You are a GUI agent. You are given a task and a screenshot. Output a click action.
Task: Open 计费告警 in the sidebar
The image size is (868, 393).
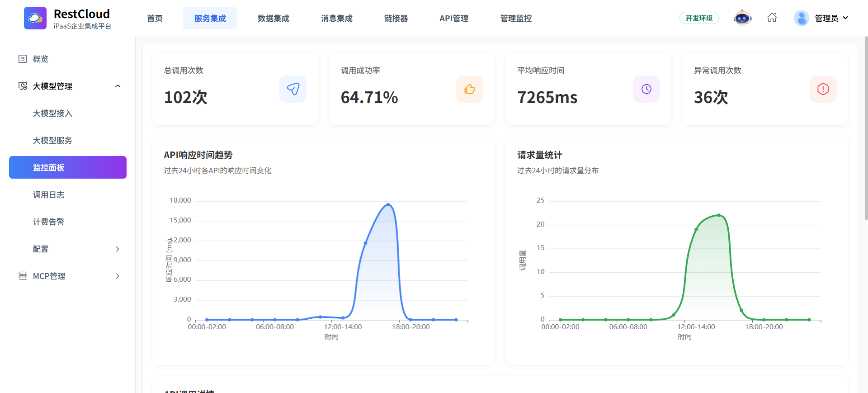pos(48,222)
